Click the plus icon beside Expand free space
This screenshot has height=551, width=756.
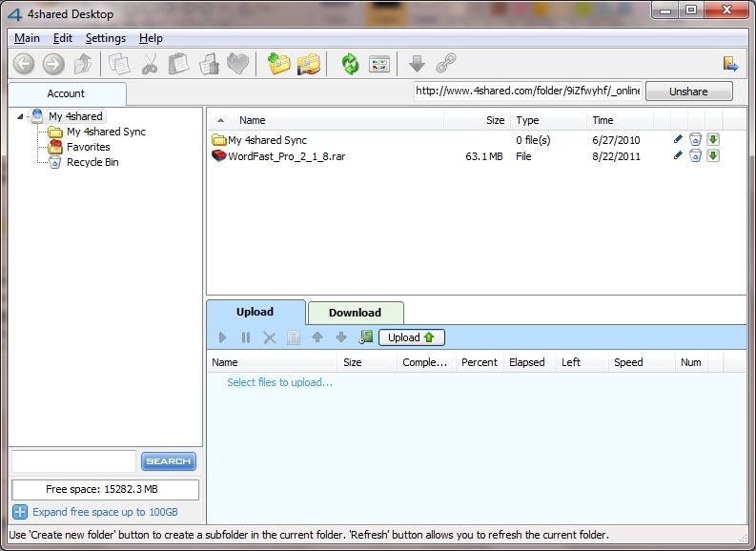(x=20, y=512)
